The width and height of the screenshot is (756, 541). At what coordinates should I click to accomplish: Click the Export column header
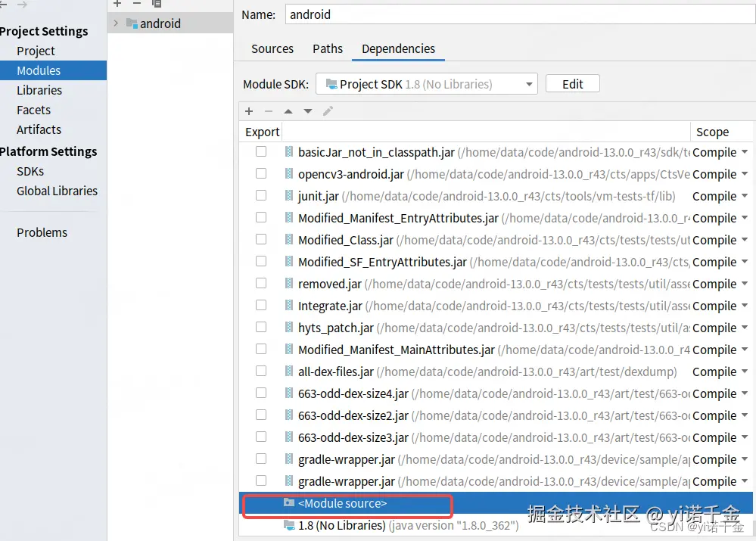tap(263, 132)
